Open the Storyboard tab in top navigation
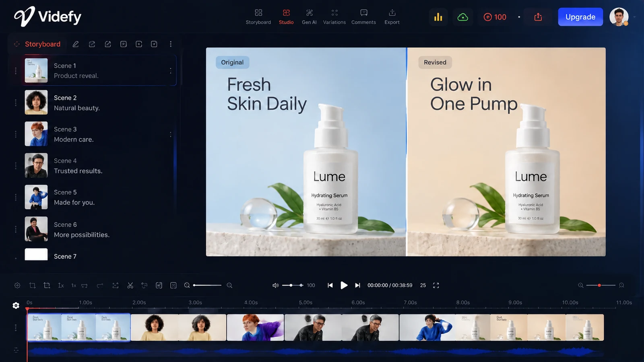Screen dimensions: 644x362 [x=258, y=17]
